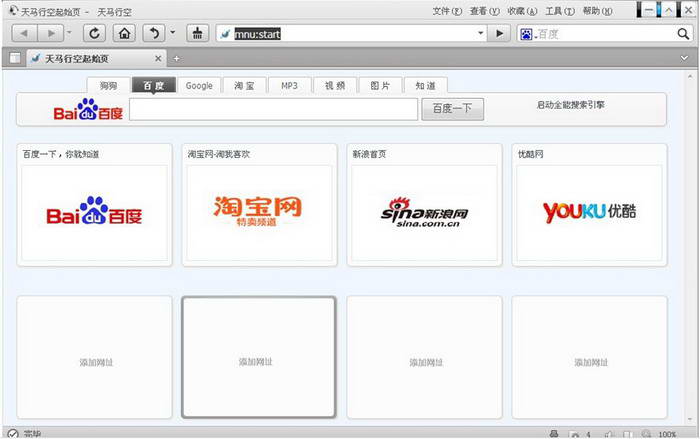Click the toolbar 百度 search field
The image size is (700, 439).
tap(605, 34)
